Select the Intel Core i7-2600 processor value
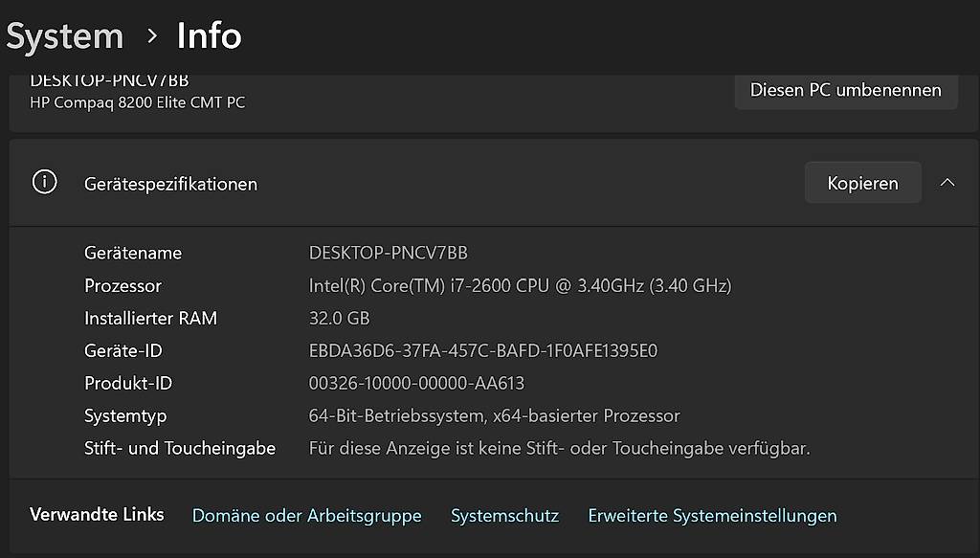The width and height of the screenshot is (980, 558). point(520,285)
